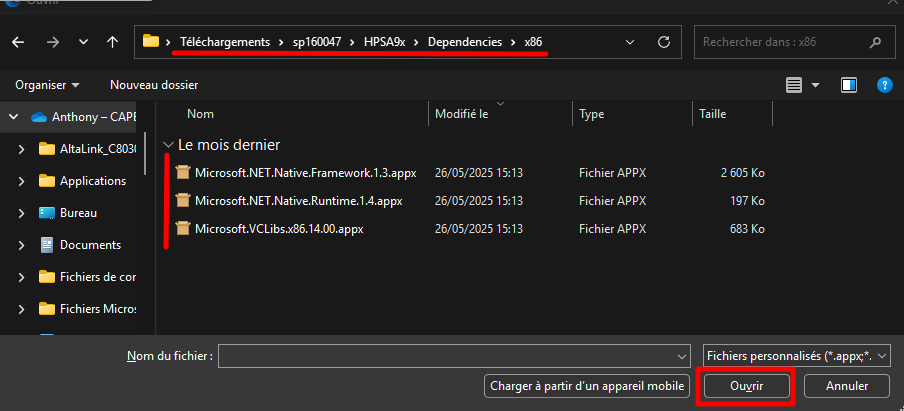Image resolution: width=904 pixels, height=411 pixels.
Task: Select x86 in the breadcrumb path
Action: point(533,42)
